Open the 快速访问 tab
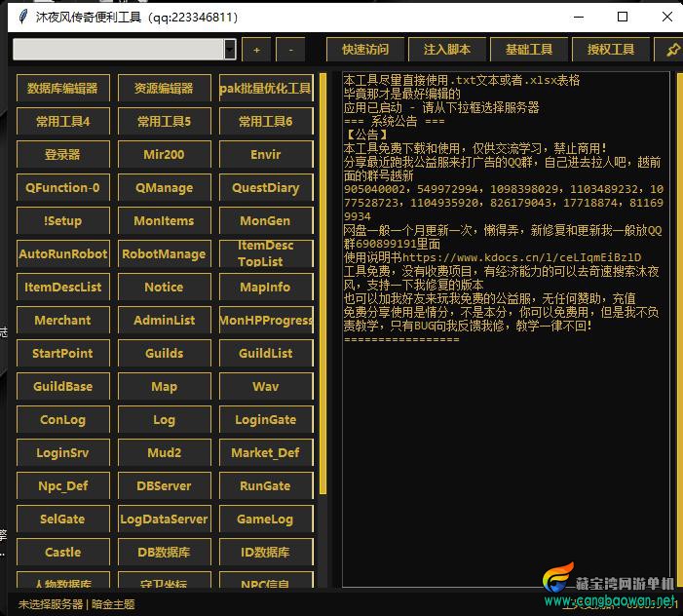 pyautogui.click(x=365, y=50)
